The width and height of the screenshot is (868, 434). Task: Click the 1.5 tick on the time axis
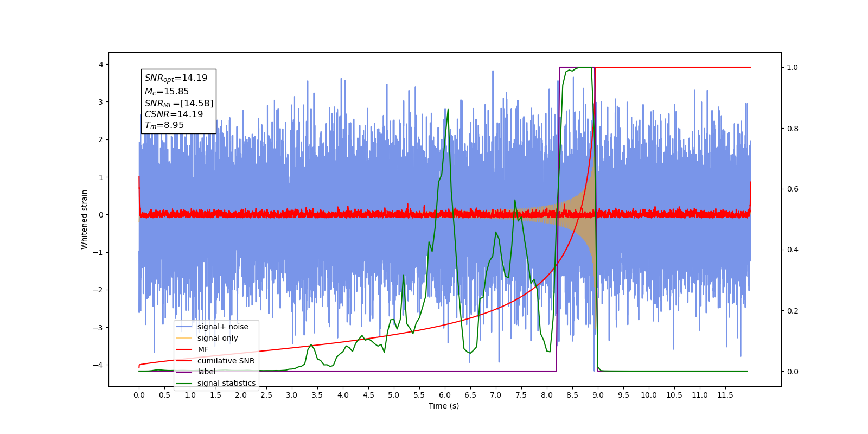(215, 395)
